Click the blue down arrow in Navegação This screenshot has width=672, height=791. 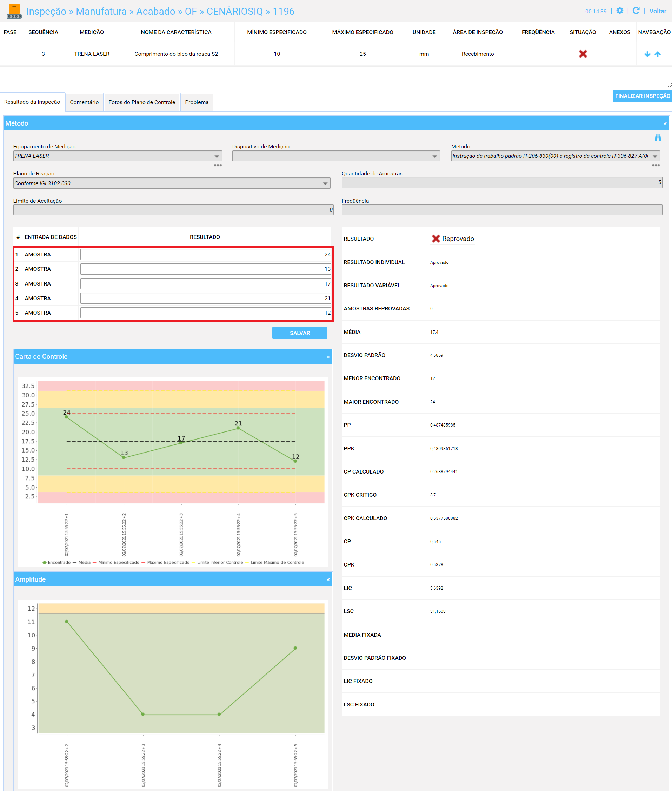tap(647, 54)
